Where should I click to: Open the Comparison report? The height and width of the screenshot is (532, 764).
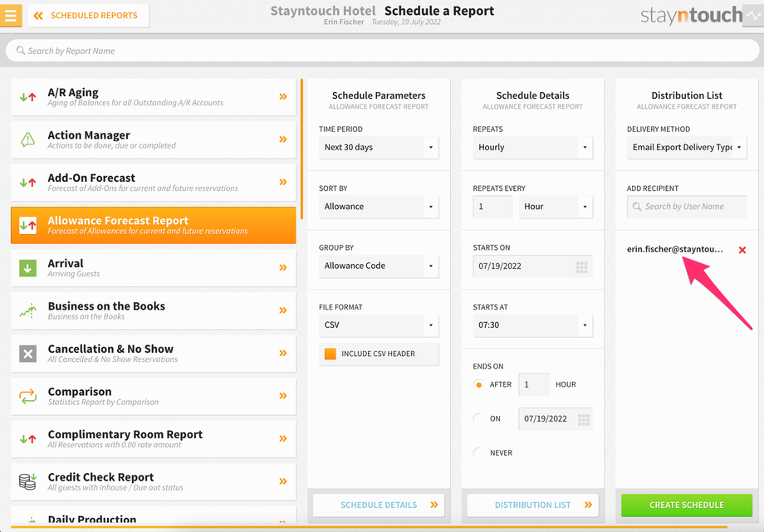click(x=153, y=396)
